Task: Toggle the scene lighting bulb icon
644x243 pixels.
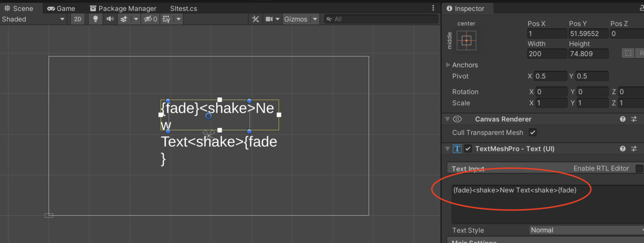Action: (95, 19)
